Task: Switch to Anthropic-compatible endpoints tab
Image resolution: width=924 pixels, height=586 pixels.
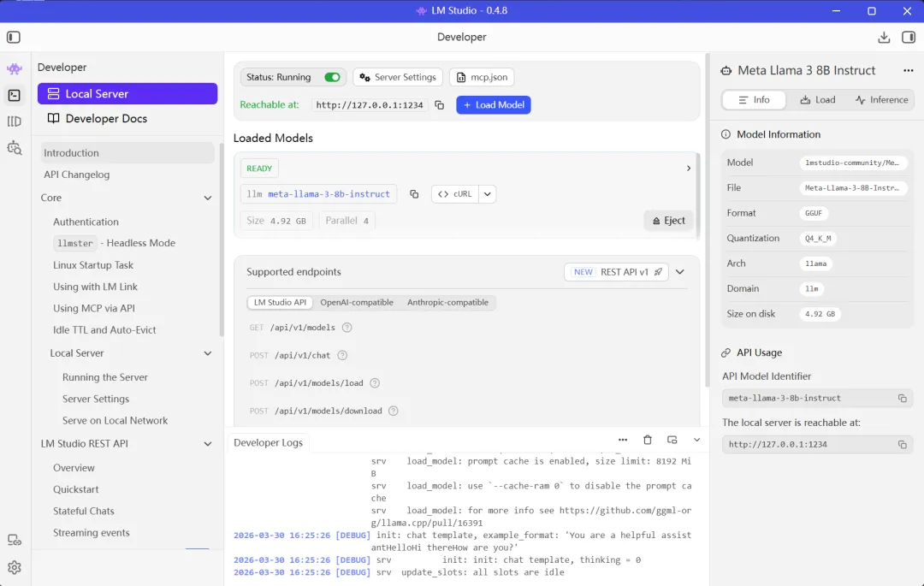Action: (x=447, y=303)
